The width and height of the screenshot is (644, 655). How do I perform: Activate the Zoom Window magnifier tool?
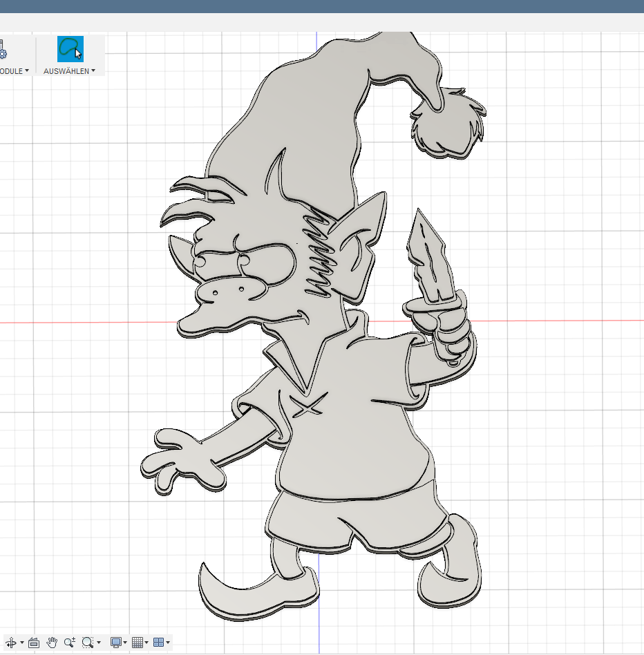pyautogui.click(x=88, y=643)
